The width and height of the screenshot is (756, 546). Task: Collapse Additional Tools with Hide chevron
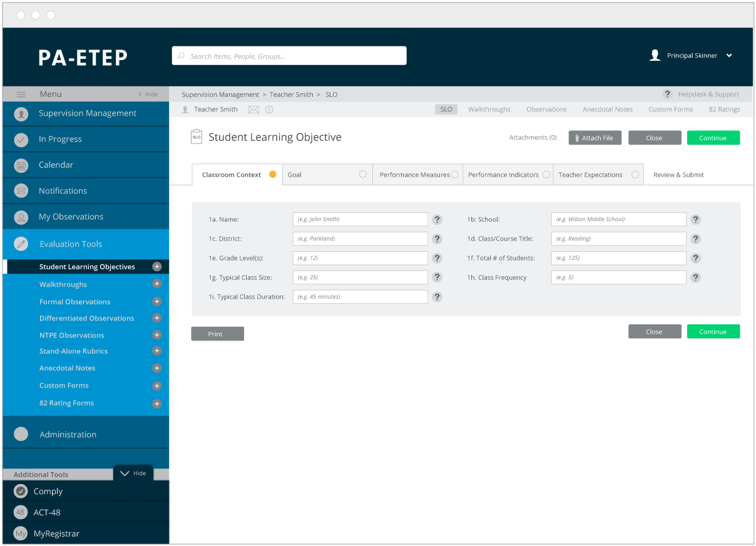click(x=125, y=473)
